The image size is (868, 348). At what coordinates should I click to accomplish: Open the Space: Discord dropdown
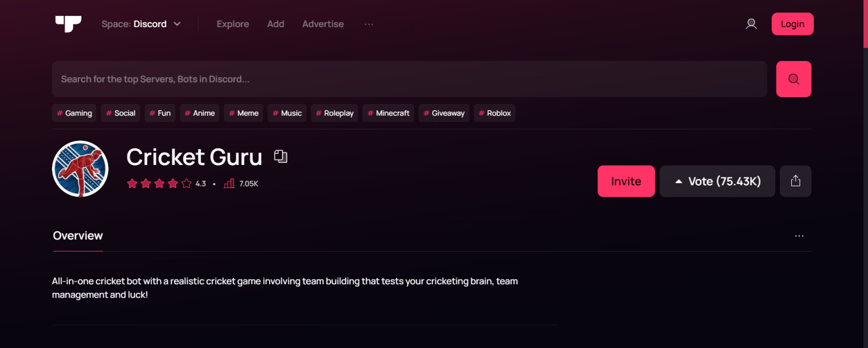141,24
